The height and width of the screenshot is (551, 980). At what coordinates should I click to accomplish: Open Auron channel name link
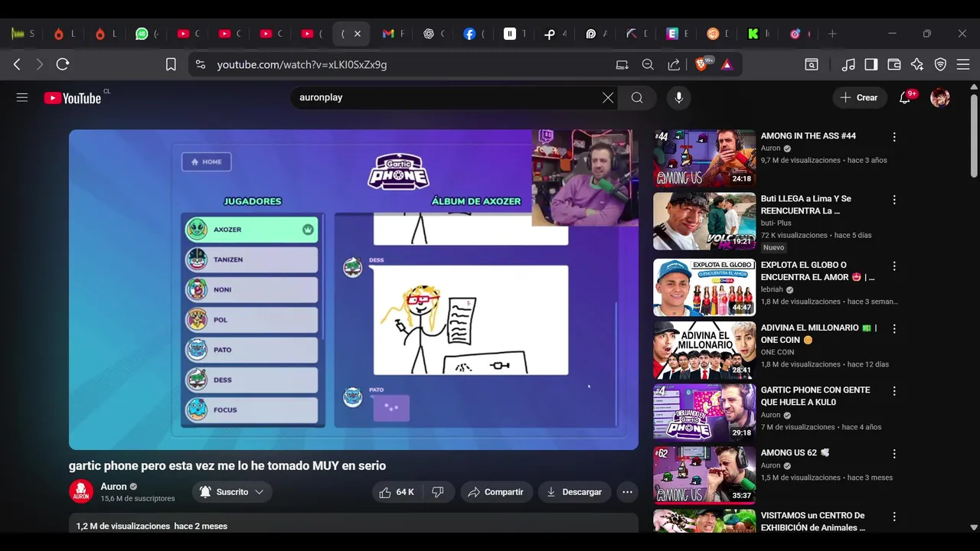[113, 487]
